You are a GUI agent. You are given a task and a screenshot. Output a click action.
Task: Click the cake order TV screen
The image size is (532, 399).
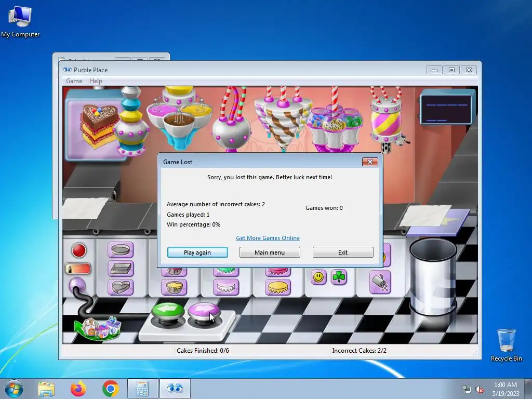pos(448,108)
